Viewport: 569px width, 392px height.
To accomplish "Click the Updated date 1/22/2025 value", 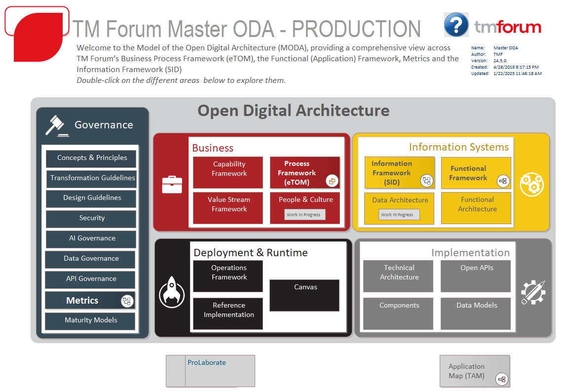I will point(518,74).
